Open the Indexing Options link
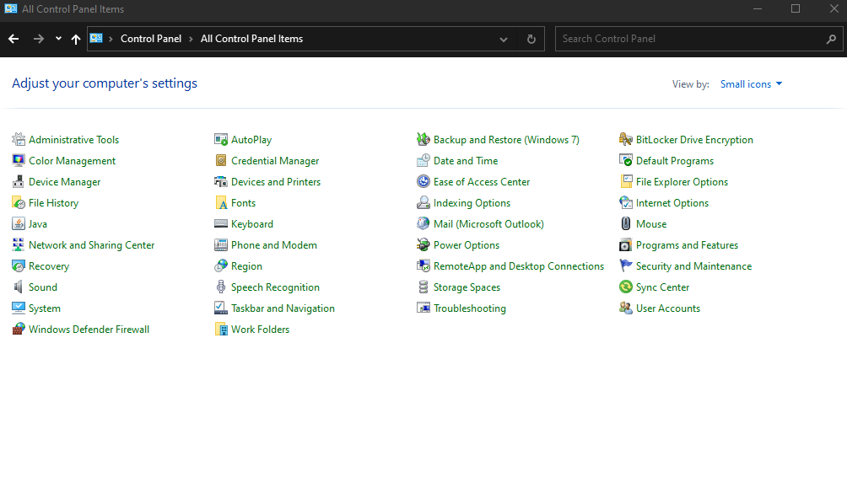 472,203
